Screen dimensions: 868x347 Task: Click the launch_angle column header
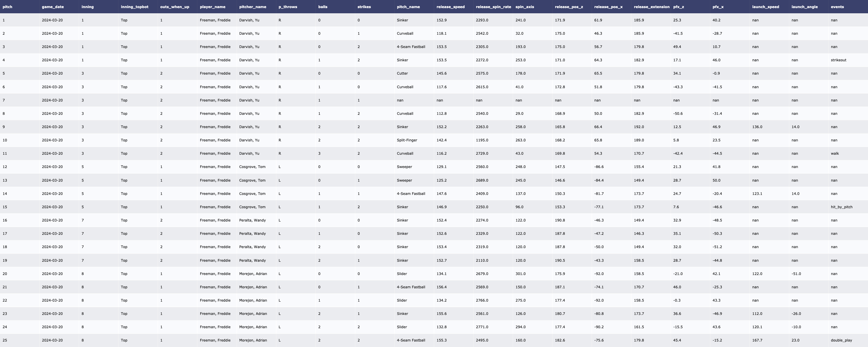tap(804, 7)
